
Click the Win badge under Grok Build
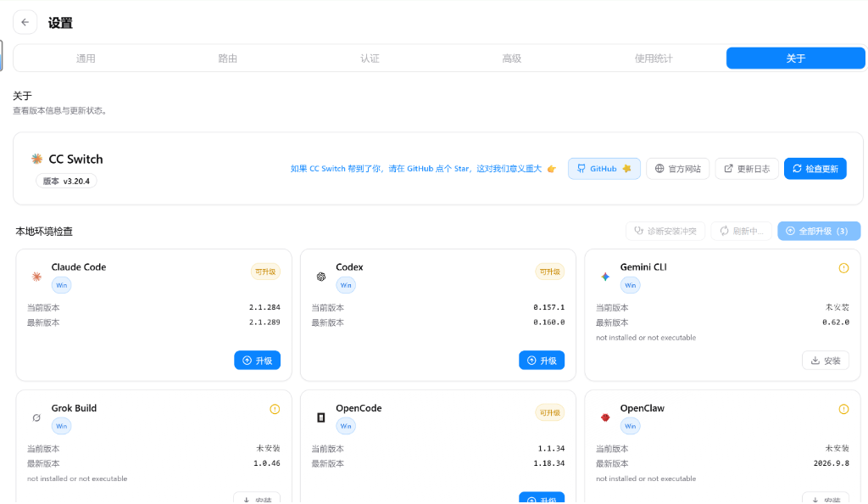(61, 426)
